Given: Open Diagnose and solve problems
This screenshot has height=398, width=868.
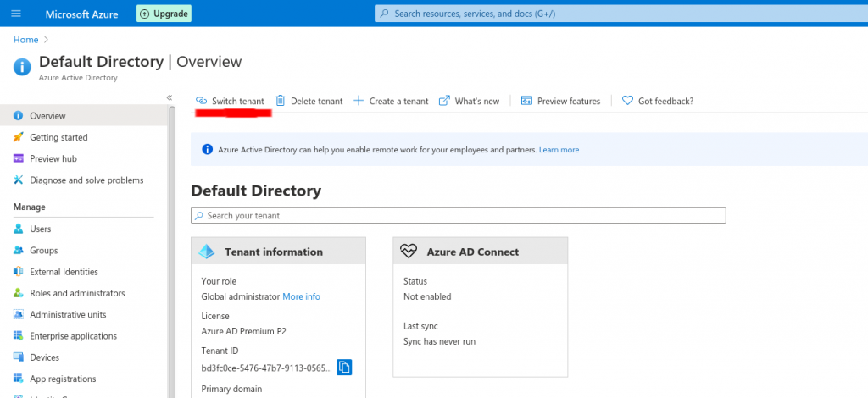Looking at the screenshot, I should coord(86,180).
